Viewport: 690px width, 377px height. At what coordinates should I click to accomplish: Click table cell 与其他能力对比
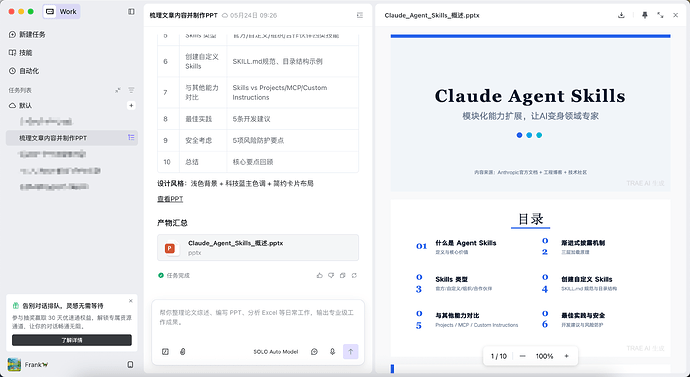pos(202,92)
